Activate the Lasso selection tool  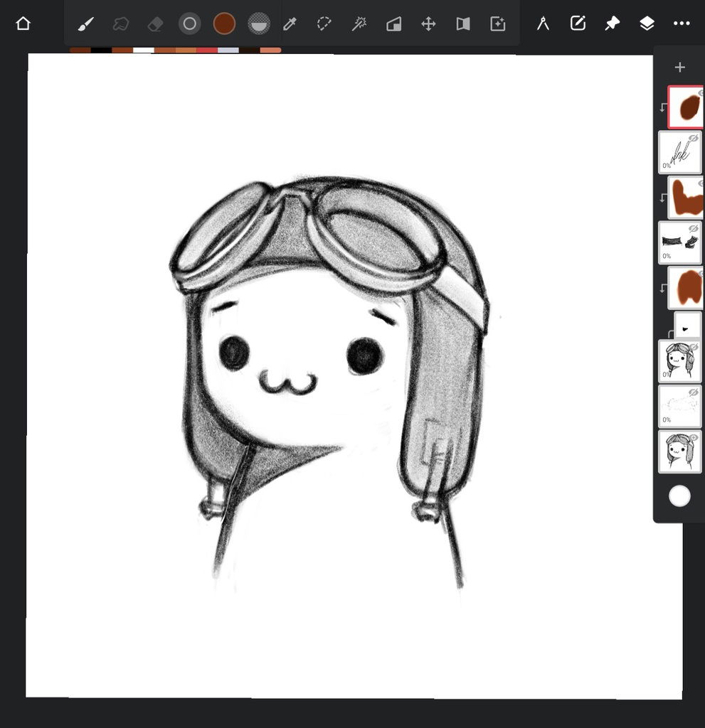coord(324,24)
